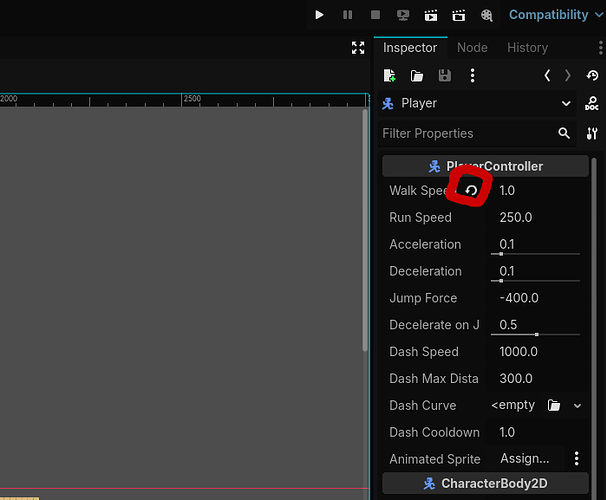Open the movie maker mode icon
This screenshot has width=606, height=500.
click(x=487, y=15)
